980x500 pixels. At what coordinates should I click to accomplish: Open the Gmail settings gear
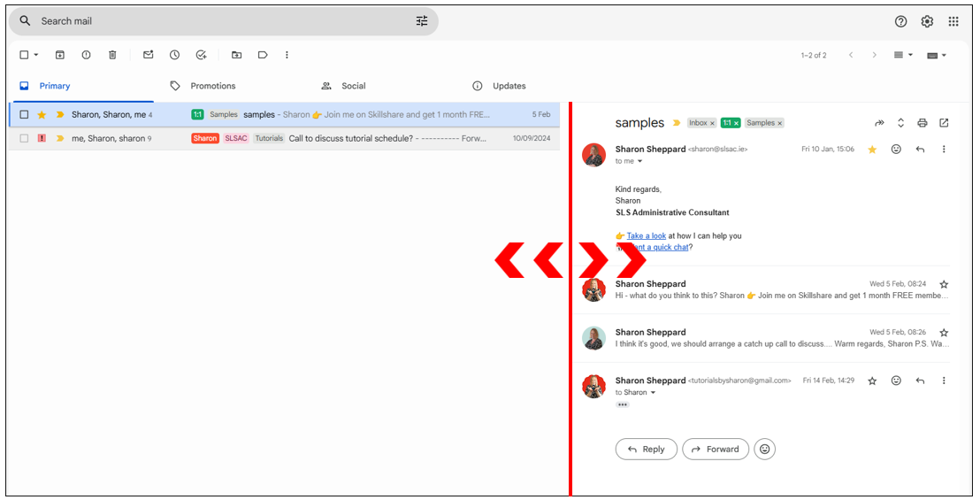927,21
